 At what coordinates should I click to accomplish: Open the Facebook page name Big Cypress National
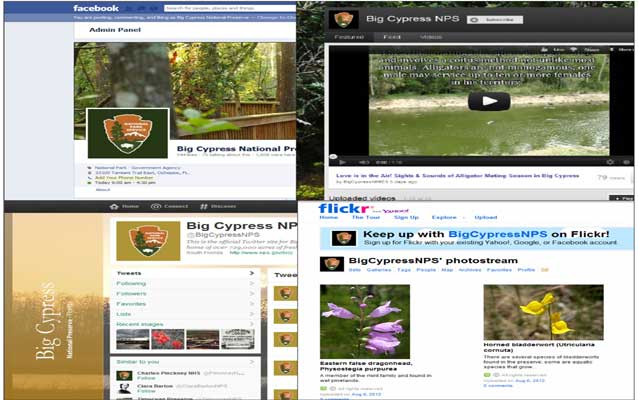click(236, 149)
